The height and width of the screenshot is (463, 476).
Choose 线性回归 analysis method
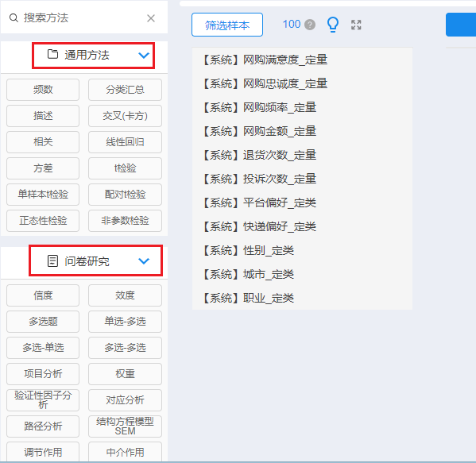(125, 142)
